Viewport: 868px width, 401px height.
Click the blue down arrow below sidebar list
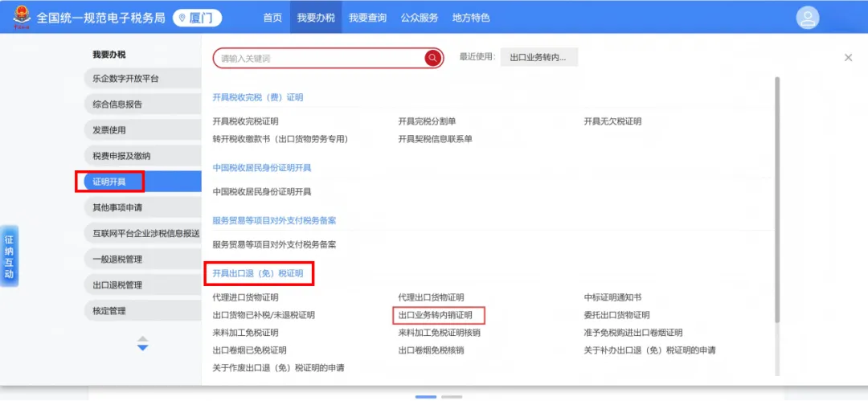[143, 347]
